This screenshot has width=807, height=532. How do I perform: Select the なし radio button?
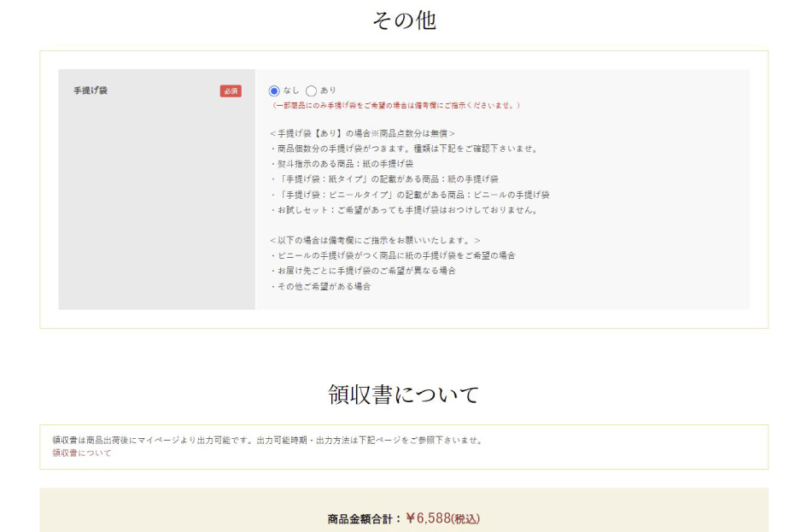pos(274,91)
